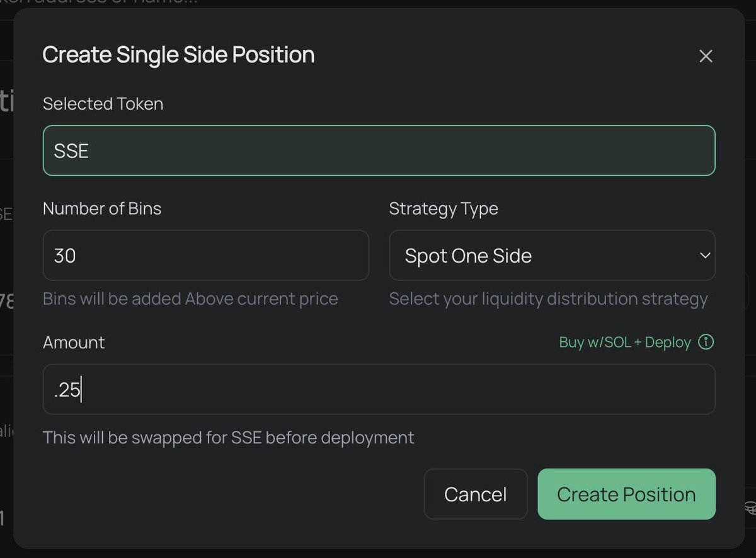Click the 'Bins will be added Above' hint

point(190,298)
